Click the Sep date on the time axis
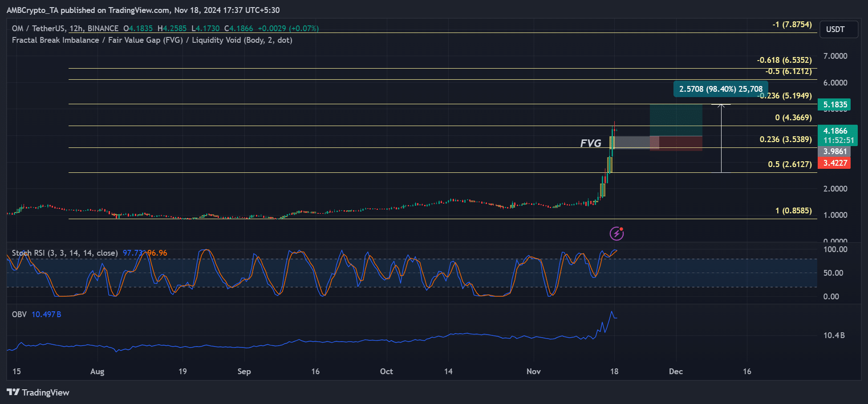The width and height of the screenshot is (868, 404). tap(244, 371)
